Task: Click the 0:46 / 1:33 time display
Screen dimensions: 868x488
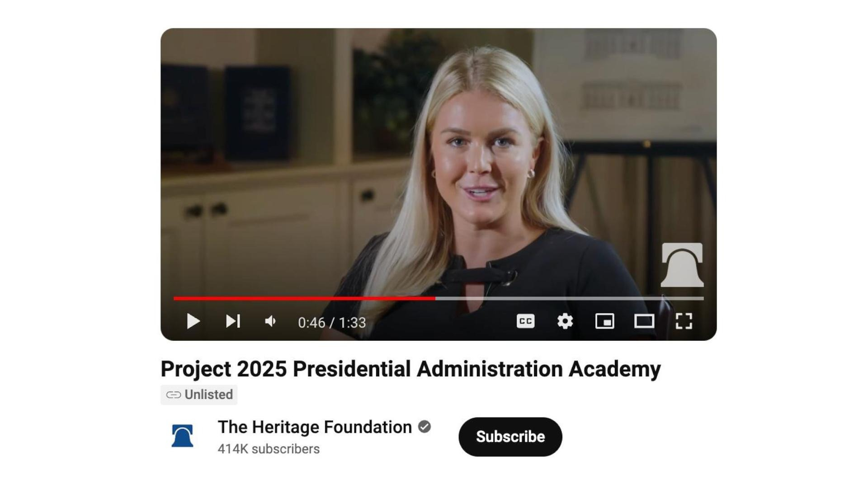Action: pyautogui.click(x=332, y=323)
